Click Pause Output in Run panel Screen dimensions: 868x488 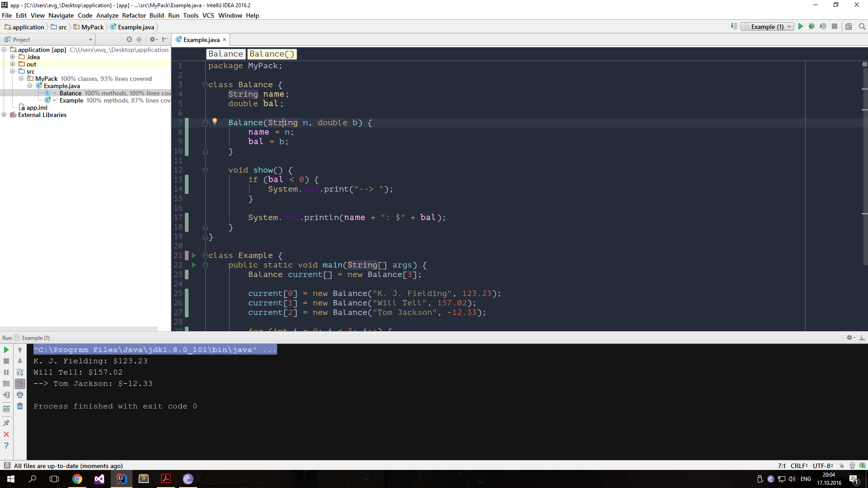(6, 372)
